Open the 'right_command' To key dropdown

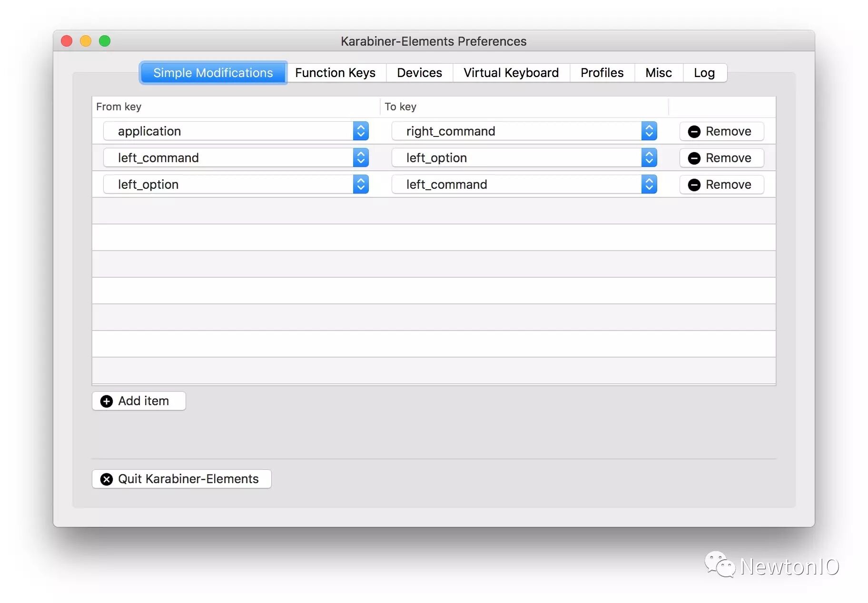524,131
